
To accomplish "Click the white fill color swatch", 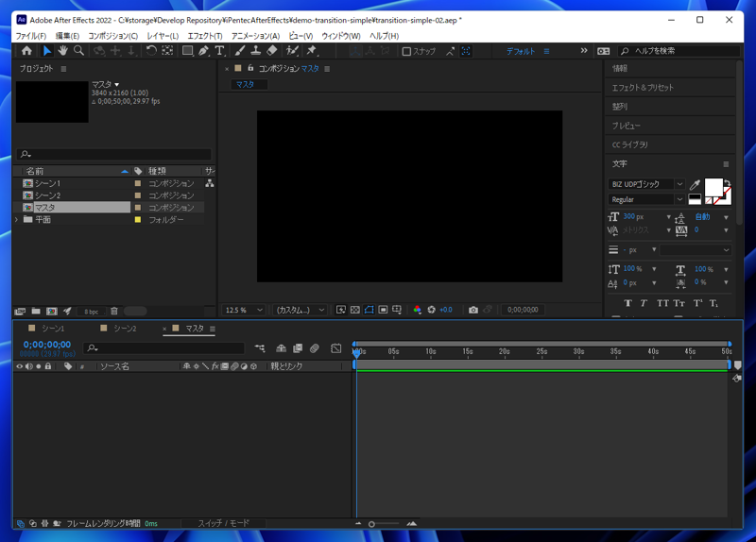I will point(713,187).
